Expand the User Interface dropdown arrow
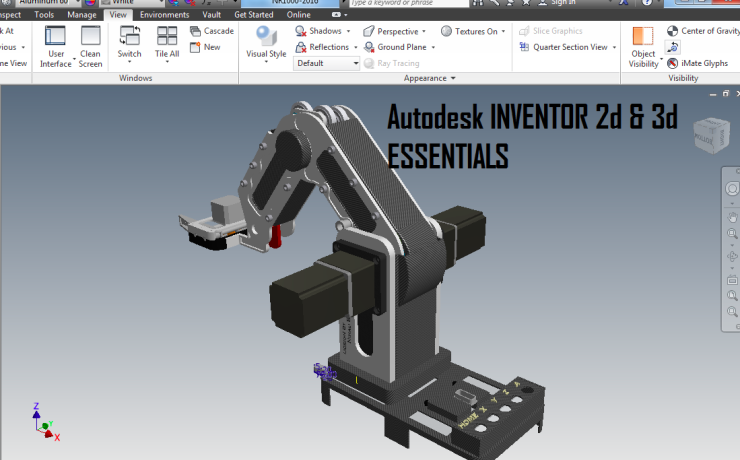740x460 pixels. coord(74,59)
